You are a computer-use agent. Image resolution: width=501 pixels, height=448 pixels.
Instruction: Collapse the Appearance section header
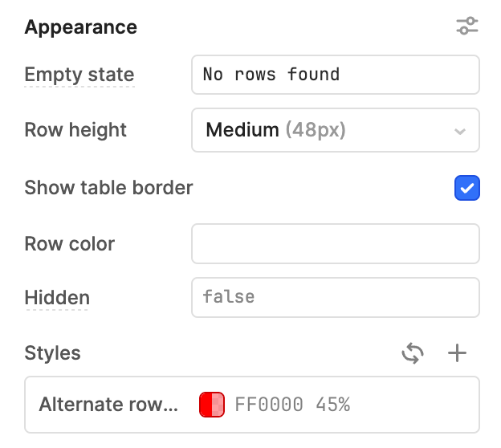(81, 26)
